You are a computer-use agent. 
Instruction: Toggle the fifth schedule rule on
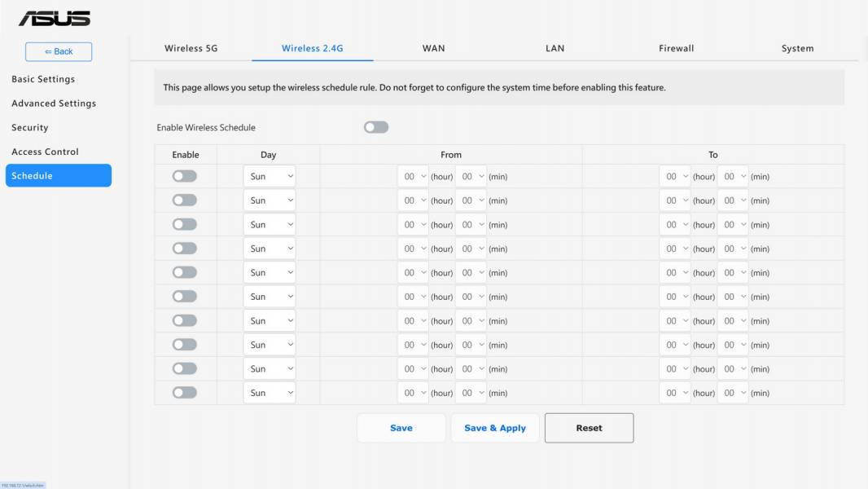[x=184, y=272]
